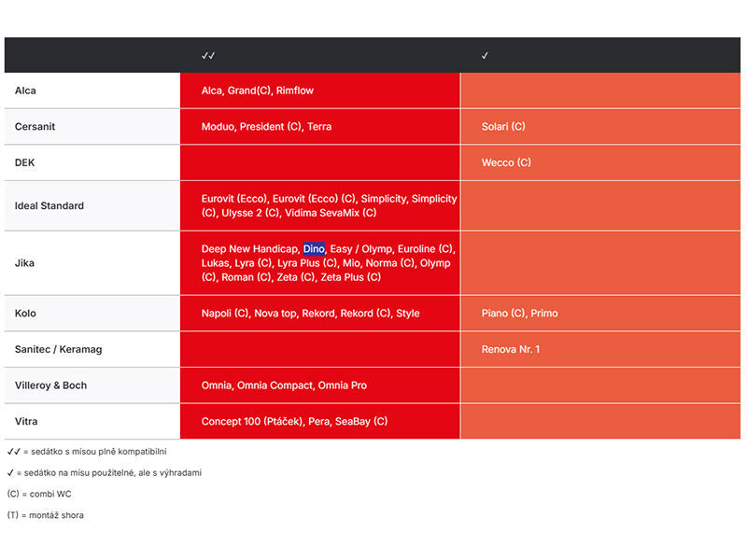This screenshot has height=560, width=747.
Task: Click the single checkmark column header
Action: tap(485, 56)
